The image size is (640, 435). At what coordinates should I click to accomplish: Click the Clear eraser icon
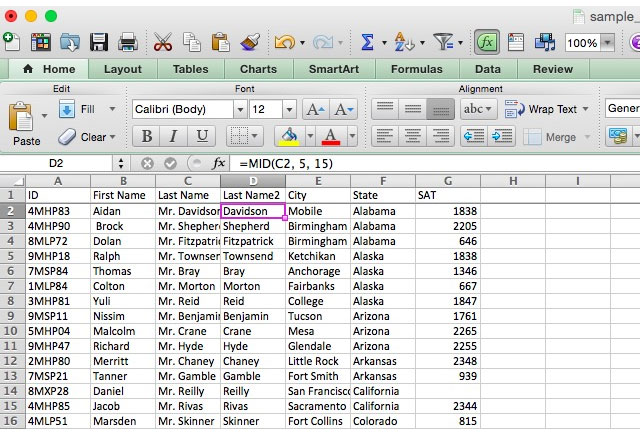[x=67, y=137]
